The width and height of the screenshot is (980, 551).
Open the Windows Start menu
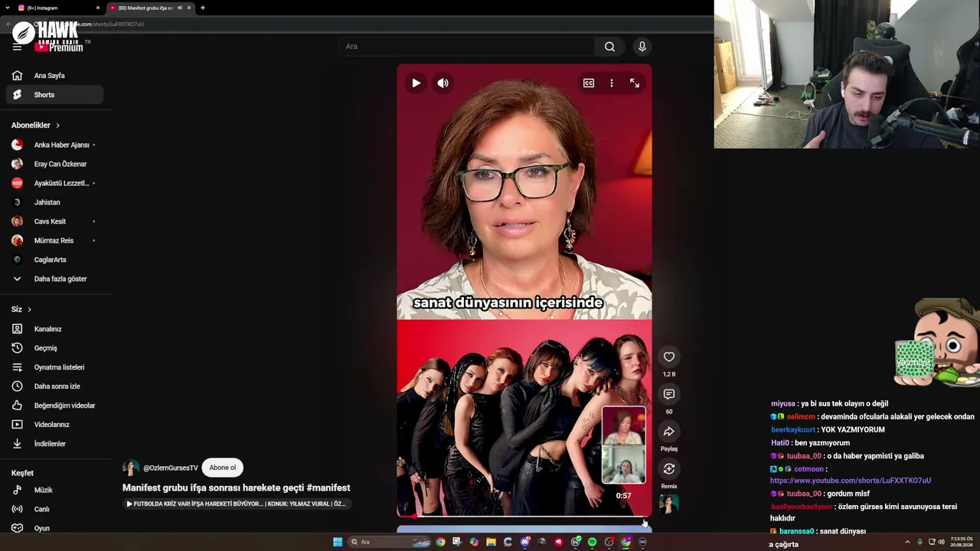point(338,542)
